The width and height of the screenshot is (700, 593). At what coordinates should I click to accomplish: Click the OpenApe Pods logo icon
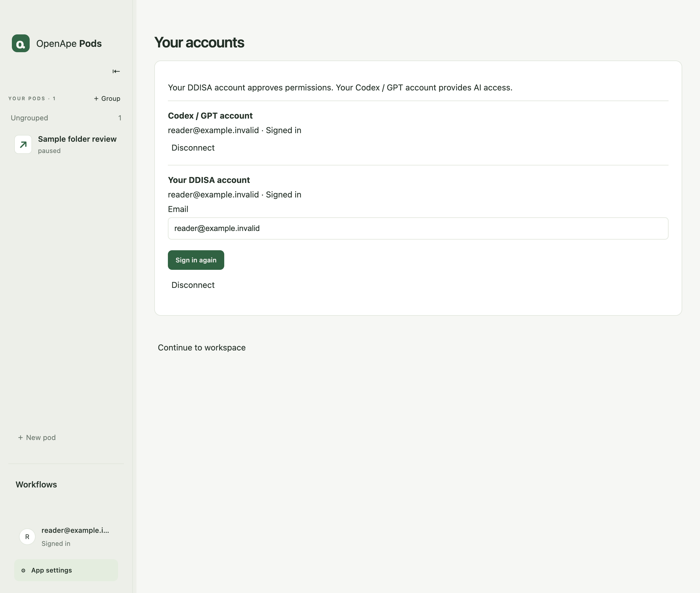[20, 43]
